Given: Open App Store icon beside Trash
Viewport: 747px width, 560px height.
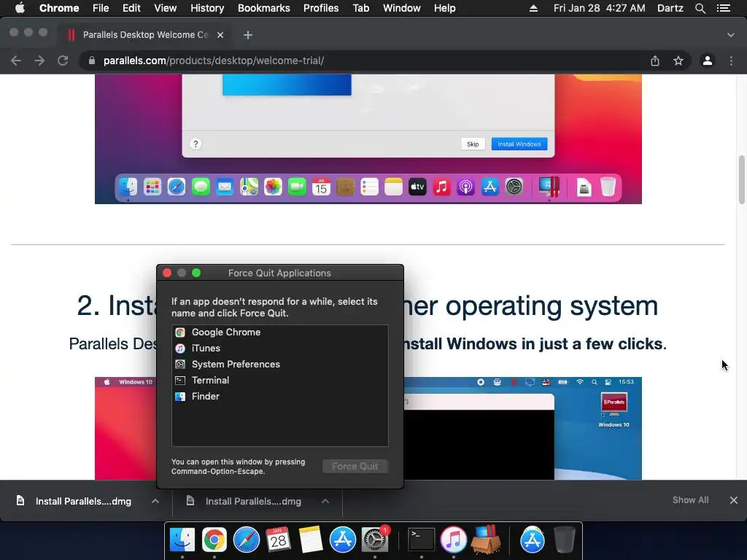Looking at the screenshot, I should tap(532, 540).
